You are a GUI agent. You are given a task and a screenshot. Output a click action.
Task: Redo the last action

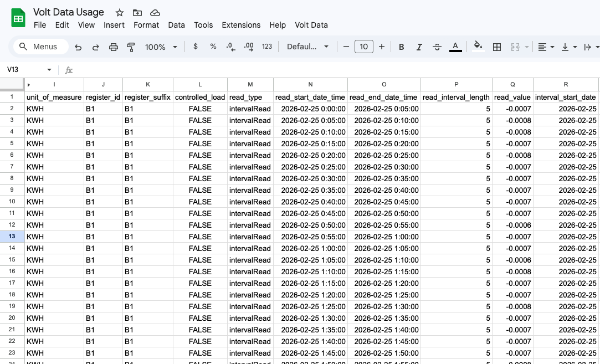click(x=95, y=47)
